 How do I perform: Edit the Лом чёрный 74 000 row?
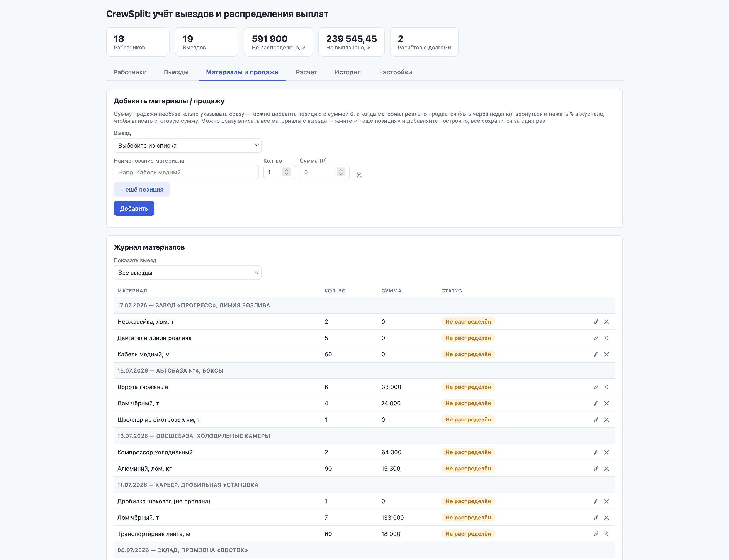tap(596, 403)
